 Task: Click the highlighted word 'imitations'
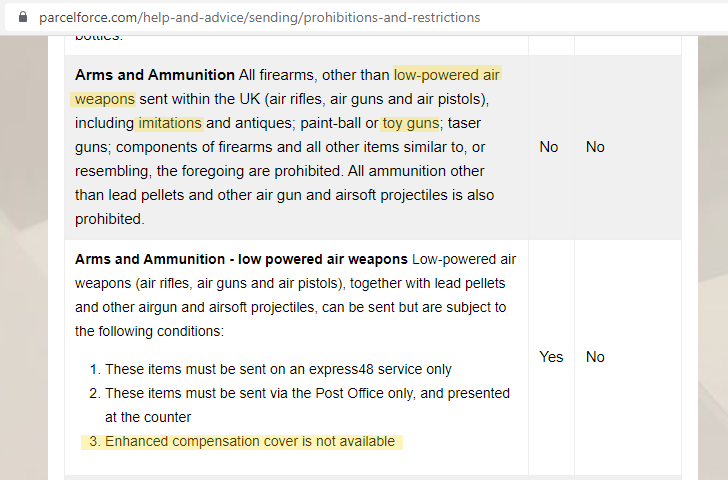[x=170, y=123]
